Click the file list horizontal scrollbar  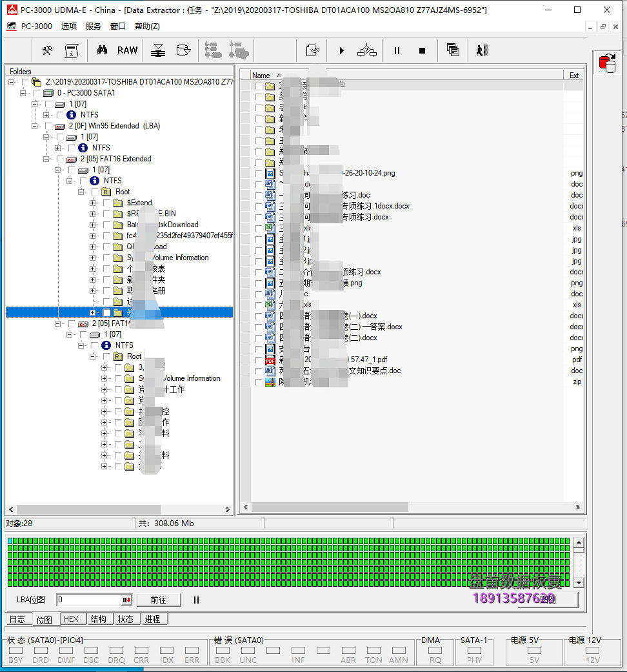coord(330,507)
